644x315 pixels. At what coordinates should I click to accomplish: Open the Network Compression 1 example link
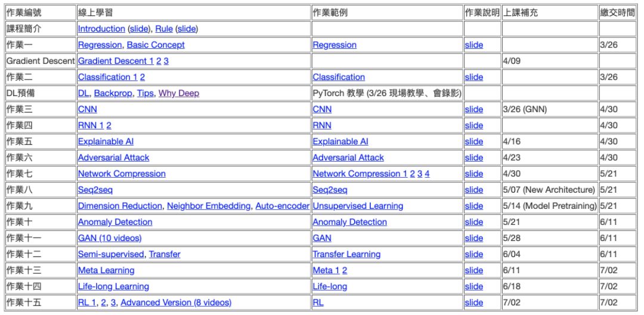pos(360,174)
